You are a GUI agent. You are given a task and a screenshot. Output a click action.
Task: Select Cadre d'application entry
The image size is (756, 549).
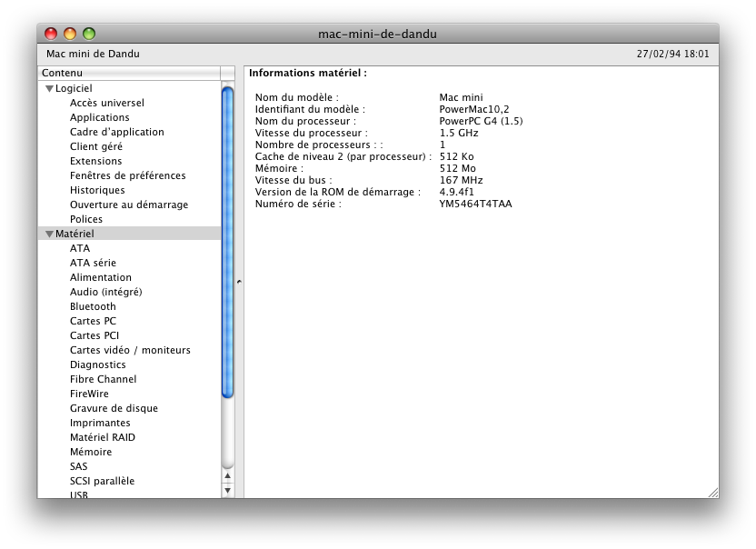click(x=116, y=132)
